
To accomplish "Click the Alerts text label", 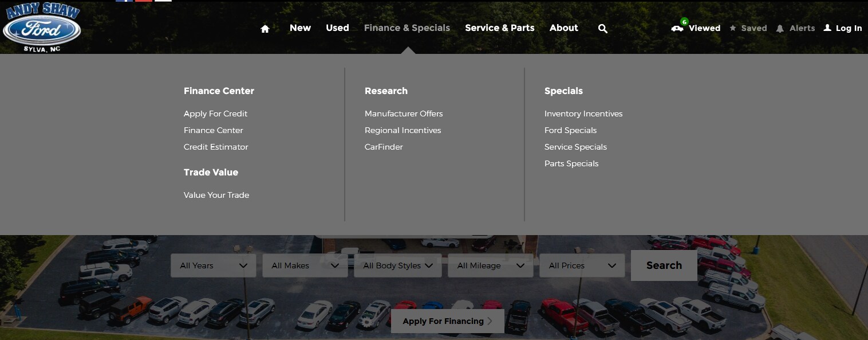I will click(802, 28).
